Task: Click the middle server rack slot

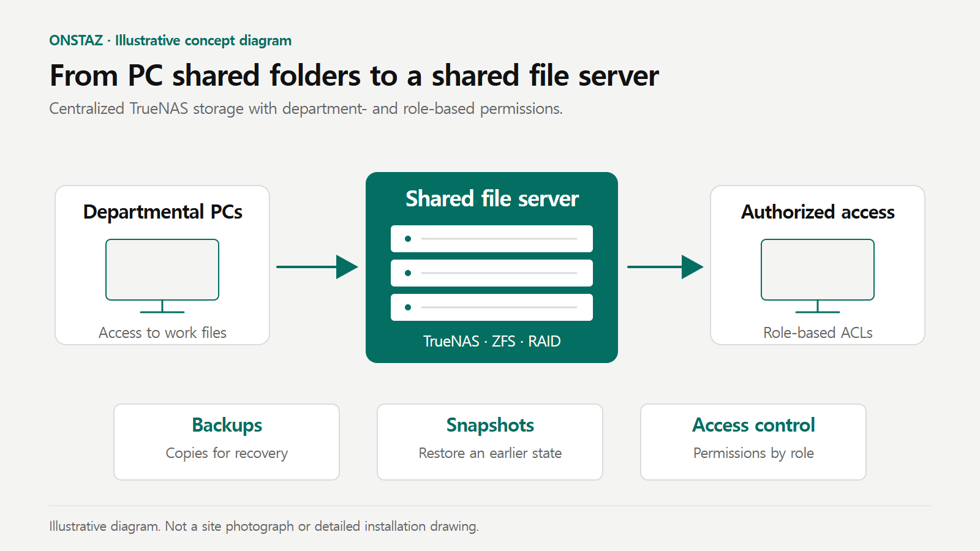Action: [492, 273]
